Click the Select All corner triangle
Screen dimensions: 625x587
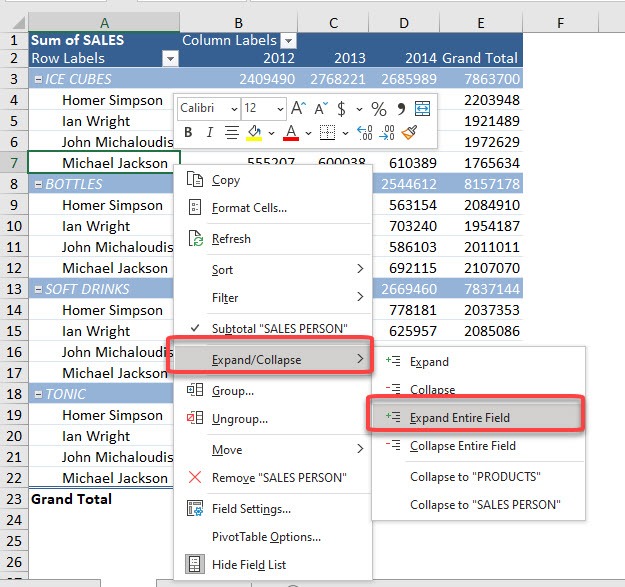(19, 23)
